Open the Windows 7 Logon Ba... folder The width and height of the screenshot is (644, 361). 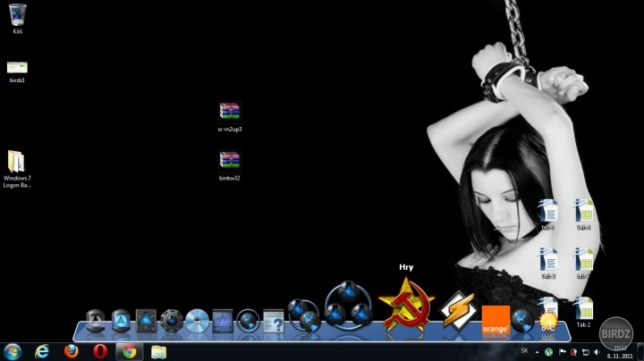(x=16, y=169)
